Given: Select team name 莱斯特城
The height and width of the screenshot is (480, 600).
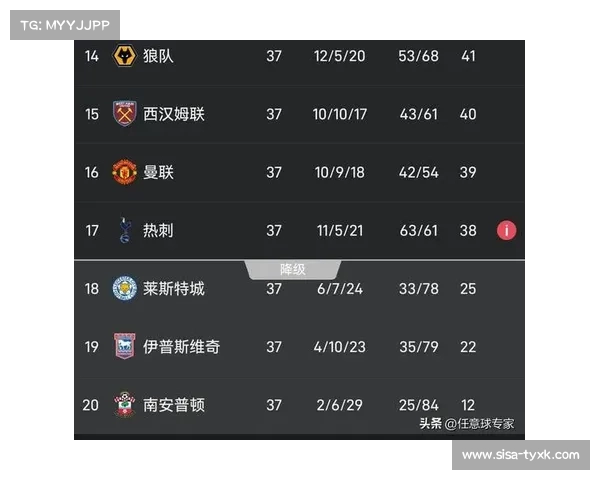Looking at the screenshot, I should 173,288.
